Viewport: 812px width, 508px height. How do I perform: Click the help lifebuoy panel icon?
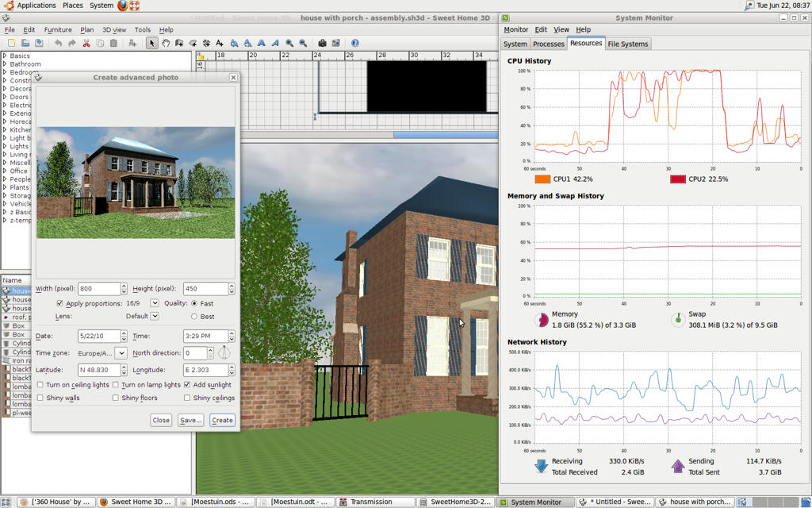134,6
